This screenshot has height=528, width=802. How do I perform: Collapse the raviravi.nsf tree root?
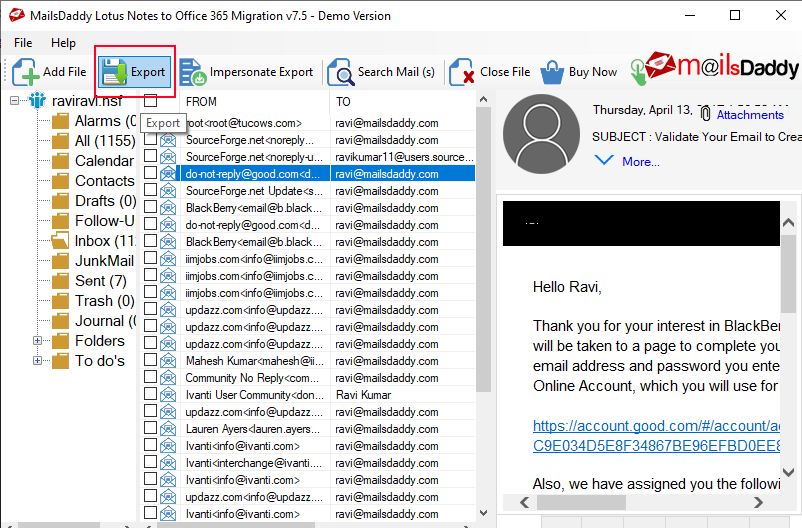14,101
